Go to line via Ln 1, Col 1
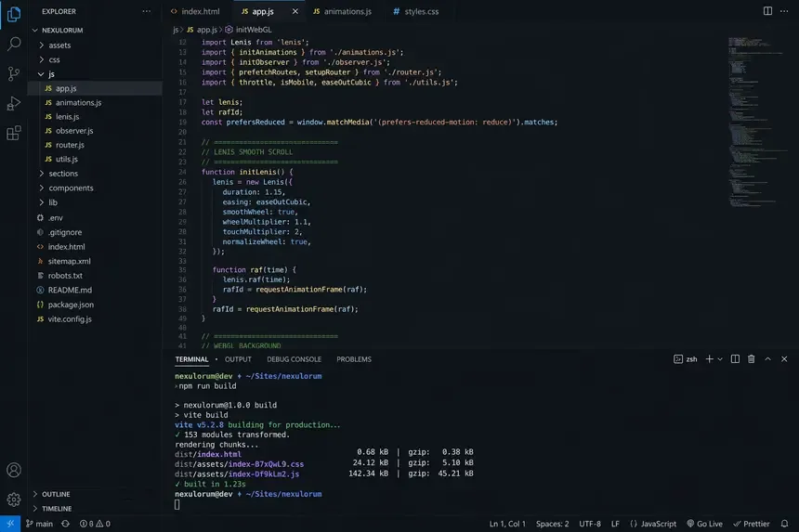 (507, 524)
